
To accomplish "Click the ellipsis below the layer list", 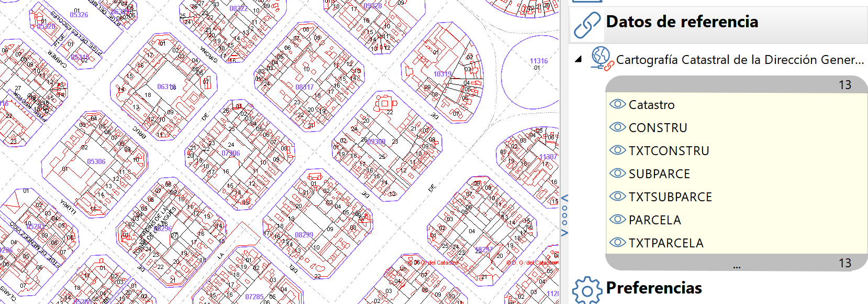I will pos(737,266).
